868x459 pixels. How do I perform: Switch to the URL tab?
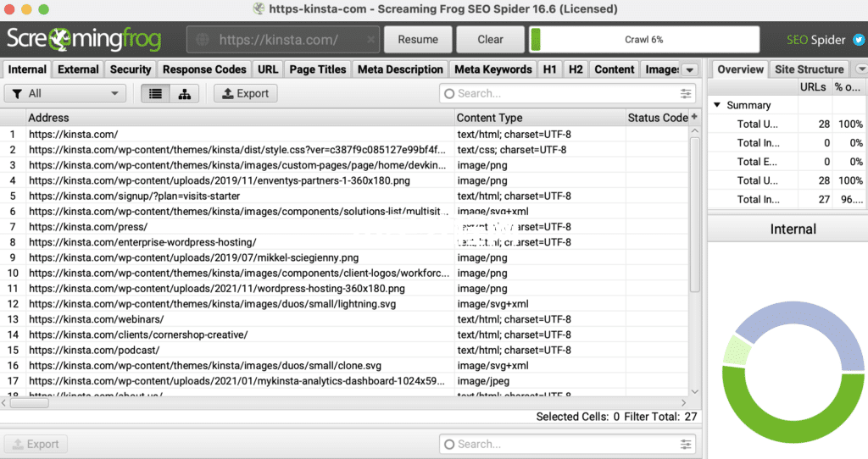(268, 69)
